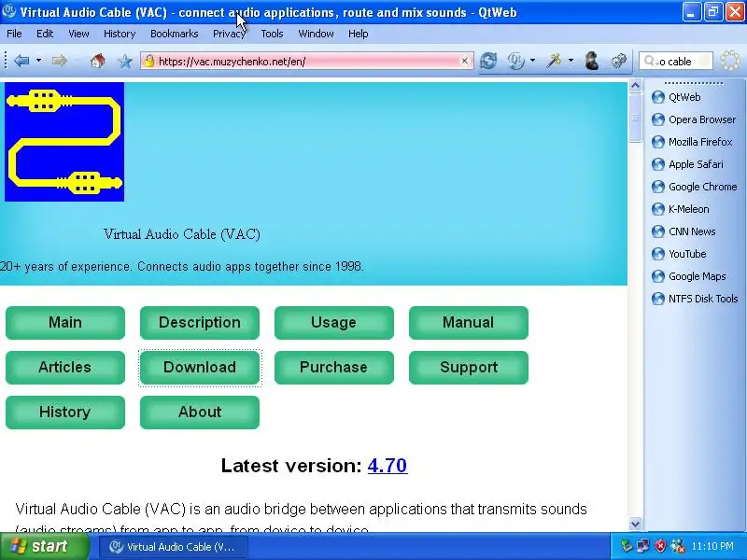Open the History menu
This screenshot has width=747, height=560.
[120, 34]
